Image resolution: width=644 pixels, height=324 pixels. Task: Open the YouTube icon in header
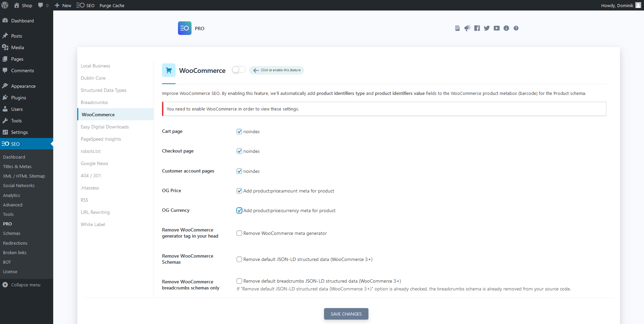click(497, 28)
